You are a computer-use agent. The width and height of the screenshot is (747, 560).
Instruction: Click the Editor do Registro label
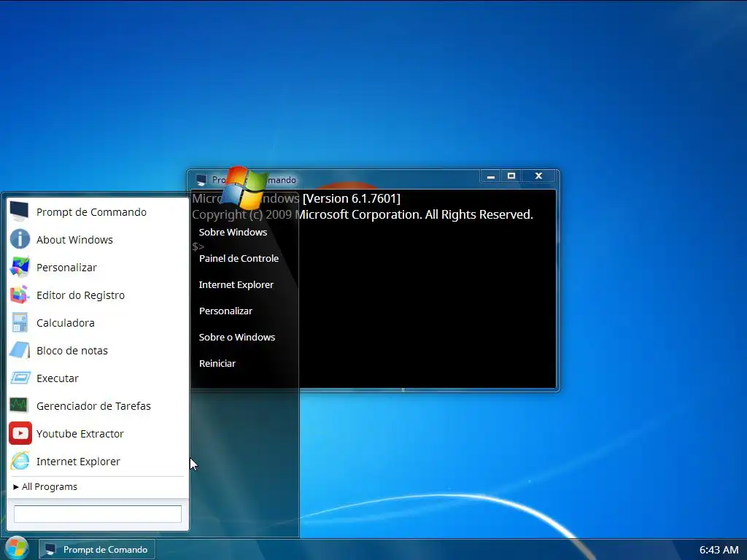tap(80, 295)
